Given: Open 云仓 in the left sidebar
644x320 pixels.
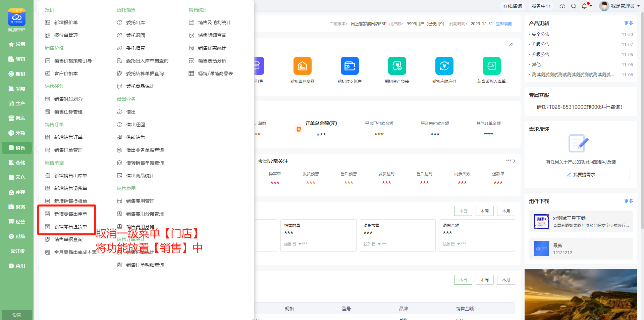Looking at the screenshot, I should (17, 177).
